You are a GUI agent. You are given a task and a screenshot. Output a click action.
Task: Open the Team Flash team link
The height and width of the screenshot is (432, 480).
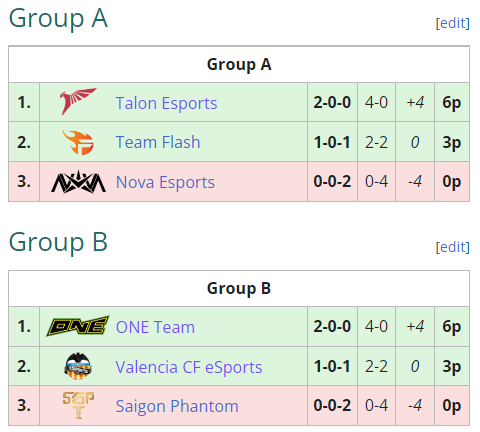tap(158, 142)
